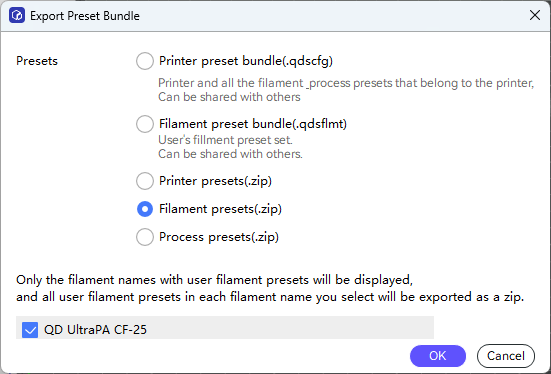Close the Export Preset Bundle dialog
551x374 pixels.
pos(535,15)
